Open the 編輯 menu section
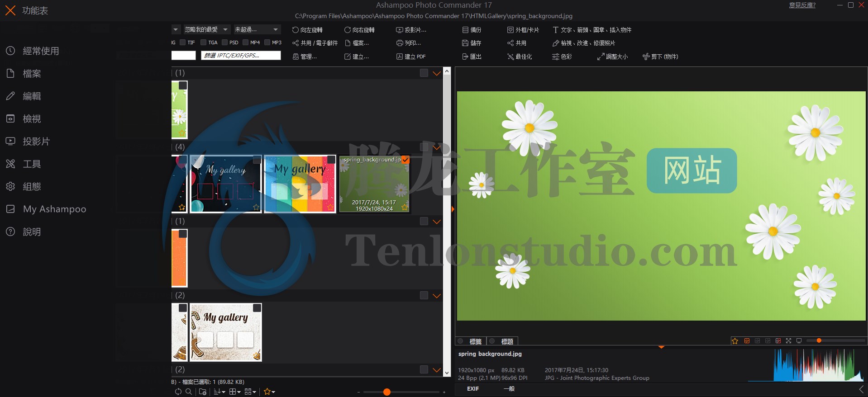868x397 pixels. (x=24, y=96)
